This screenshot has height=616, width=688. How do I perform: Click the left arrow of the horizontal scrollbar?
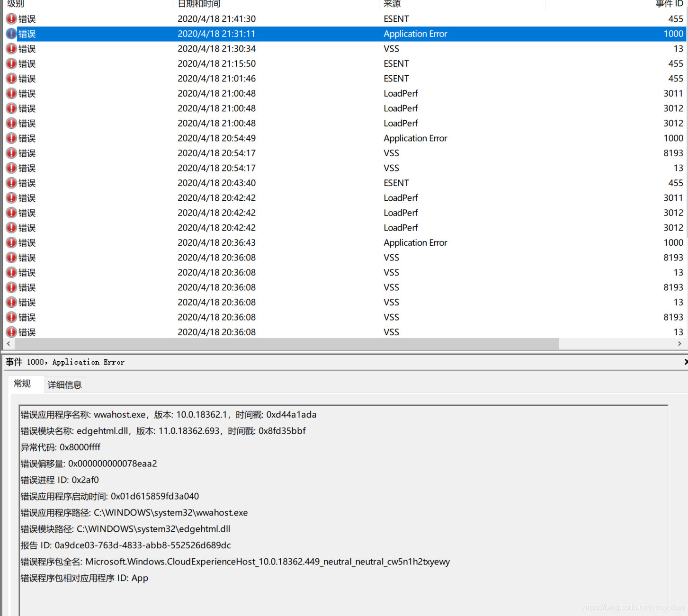[9, 343]
